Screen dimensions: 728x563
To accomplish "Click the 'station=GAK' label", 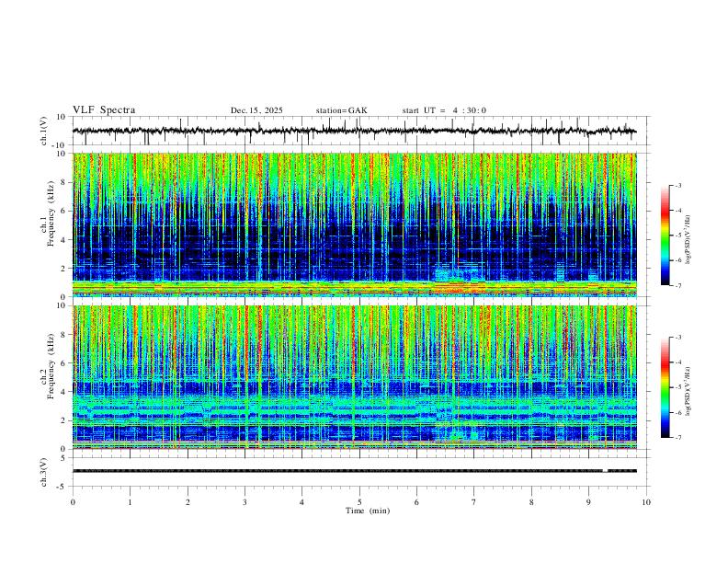I will pyautogui.click(x=341, y=110).
